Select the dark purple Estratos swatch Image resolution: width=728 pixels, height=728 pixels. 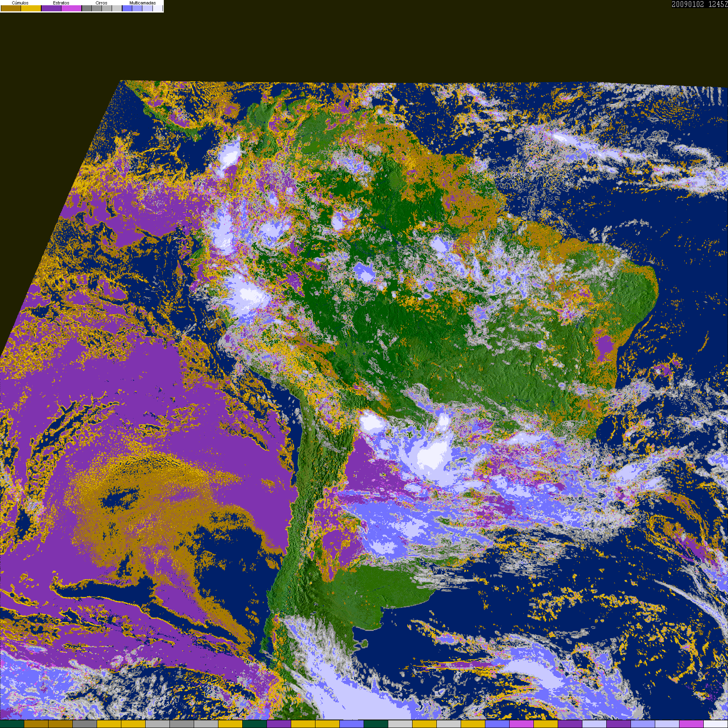coord(51,8)
